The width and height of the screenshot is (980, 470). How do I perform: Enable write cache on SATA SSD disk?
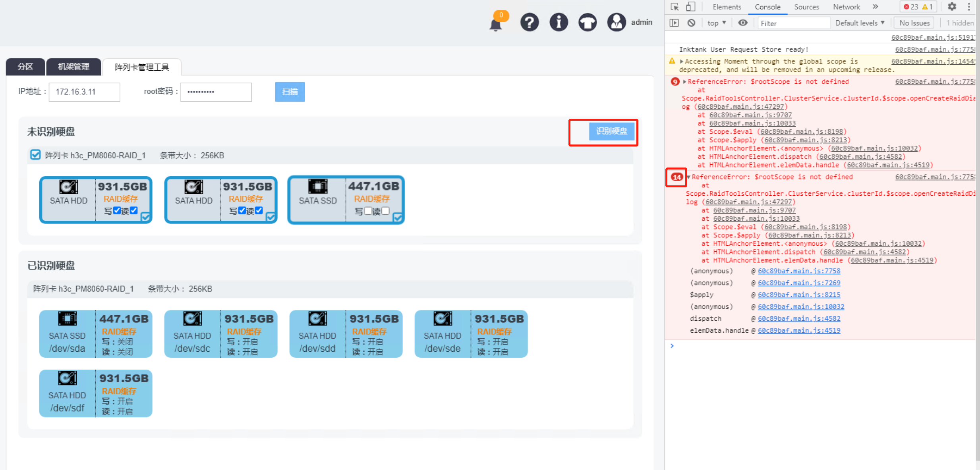368,211
